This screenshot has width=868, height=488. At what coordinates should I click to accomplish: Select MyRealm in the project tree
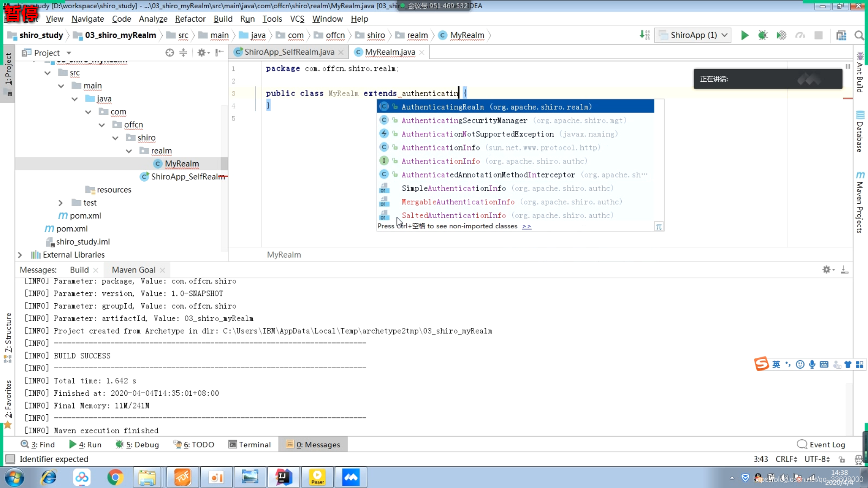pos(181,164)
